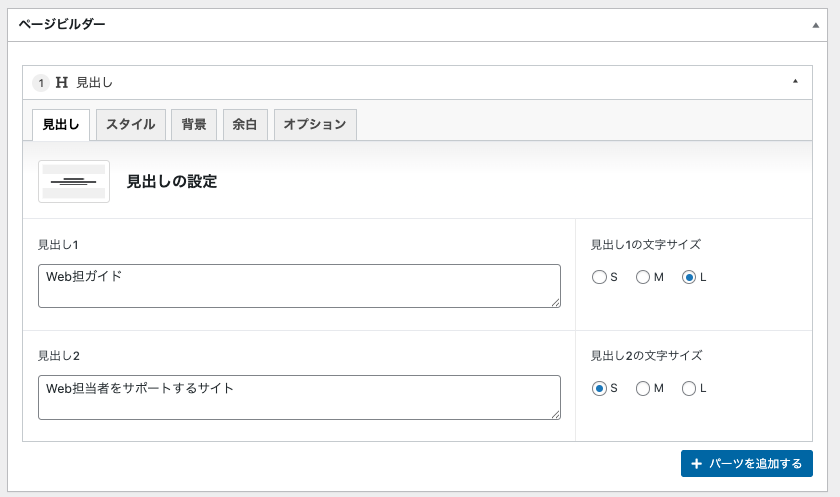Select the 見出し tab

point(62,125)
